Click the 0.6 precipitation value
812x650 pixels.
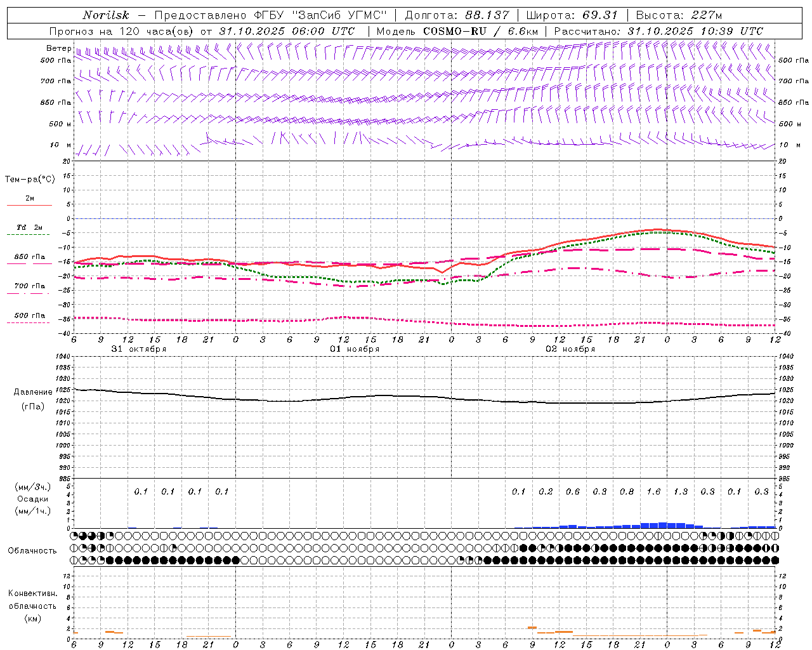click(x=573, y=491)
